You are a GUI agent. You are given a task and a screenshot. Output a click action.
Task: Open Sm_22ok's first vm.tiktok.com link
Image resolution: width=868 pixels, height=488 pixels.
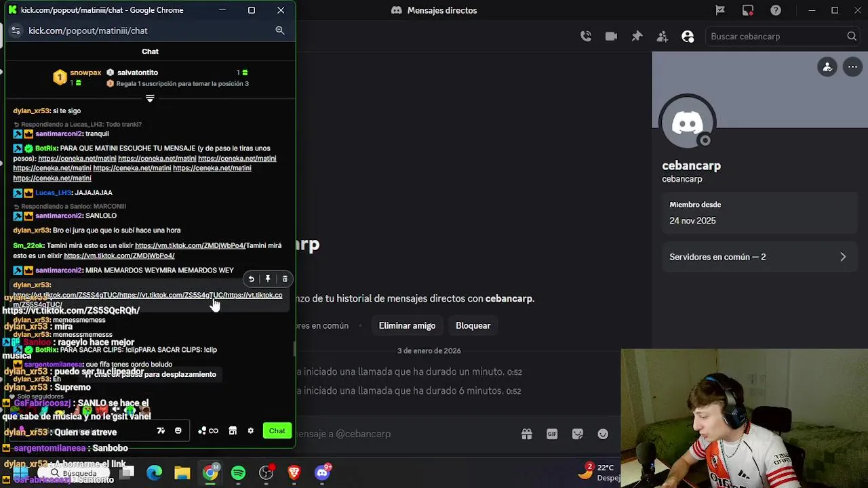pyautogui.click(x=190, y=246)
